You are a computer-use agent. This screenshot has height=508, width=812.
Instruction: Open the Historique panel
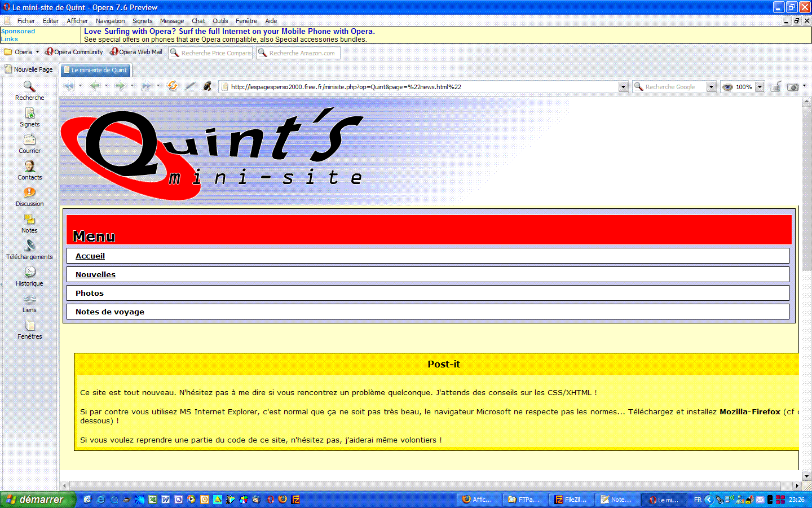[x=29, y=276]
